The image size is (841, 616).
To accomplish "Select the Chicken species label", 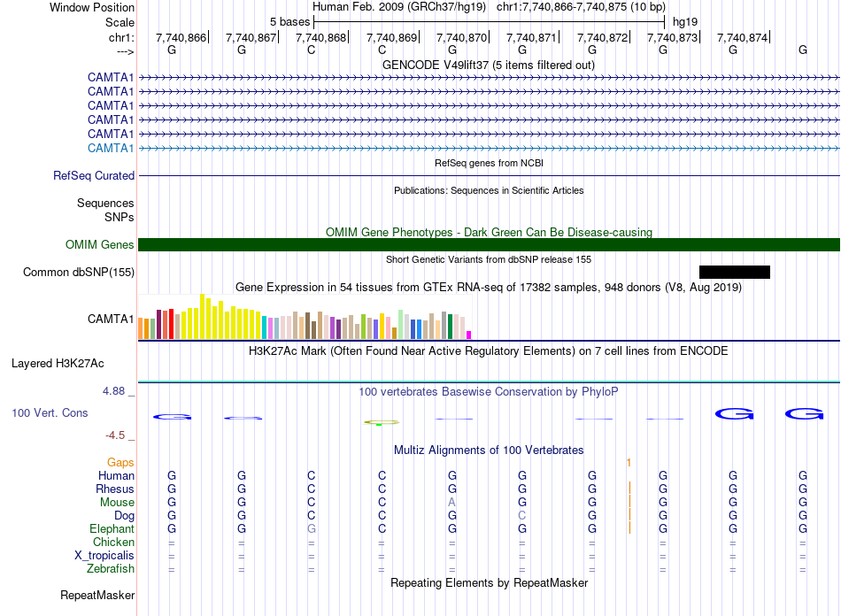I will click(113, 542).
